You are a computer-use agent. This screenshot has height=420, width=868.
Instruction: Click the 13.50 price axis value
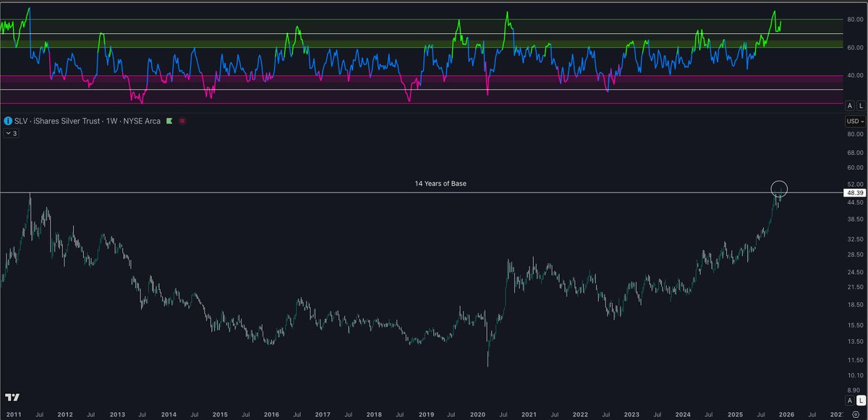(x=854, y=342)
